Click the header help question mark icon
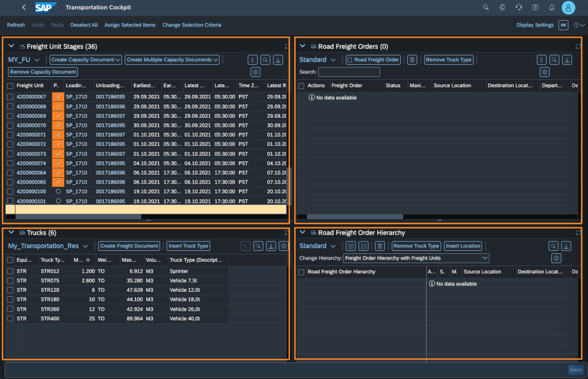 (535, 7)
